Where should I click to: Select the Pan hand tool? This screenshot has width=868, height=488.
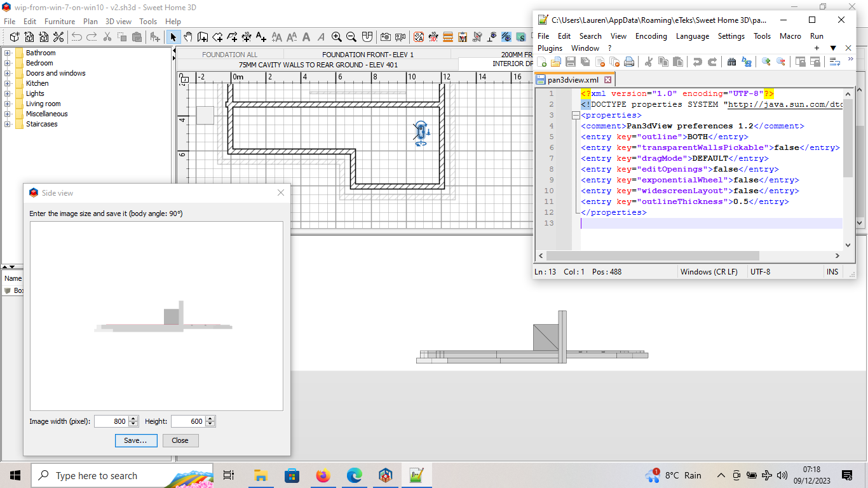187,37
